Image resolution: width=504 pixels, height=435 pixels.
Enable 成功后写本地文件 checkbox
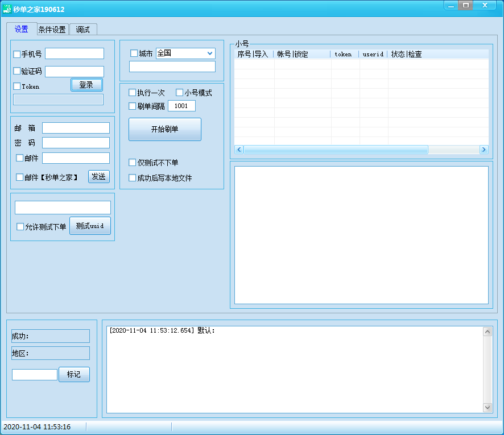(133, 178)
